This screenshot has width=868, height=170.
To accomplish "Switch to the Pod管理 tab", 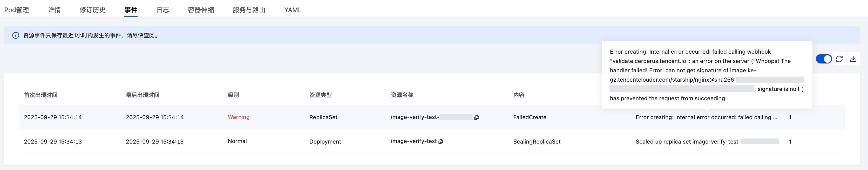I will coord(17,10).
